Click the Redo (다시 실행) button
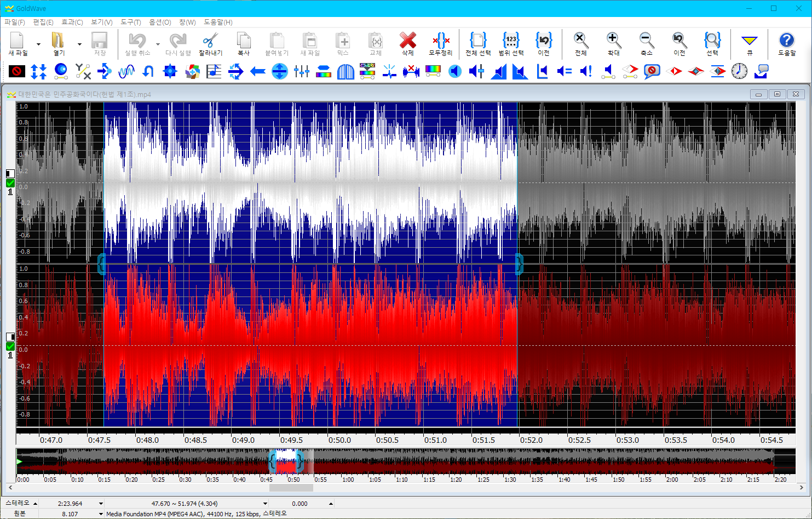The image size is (812, 519). 178,44
